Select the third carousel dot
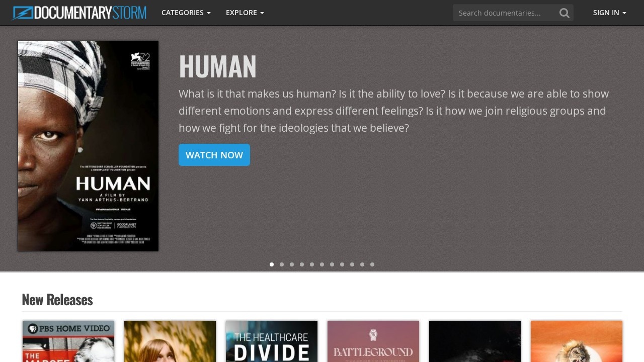Viewport: 644px width, 362px height. tap(292, 264)
